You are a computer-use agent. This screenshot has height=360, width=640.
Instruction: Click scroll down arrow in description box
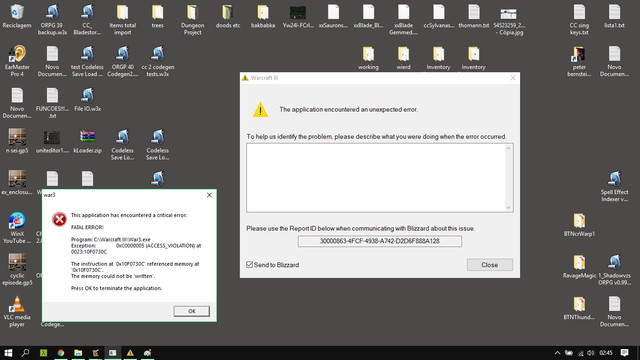coord(509,208)
